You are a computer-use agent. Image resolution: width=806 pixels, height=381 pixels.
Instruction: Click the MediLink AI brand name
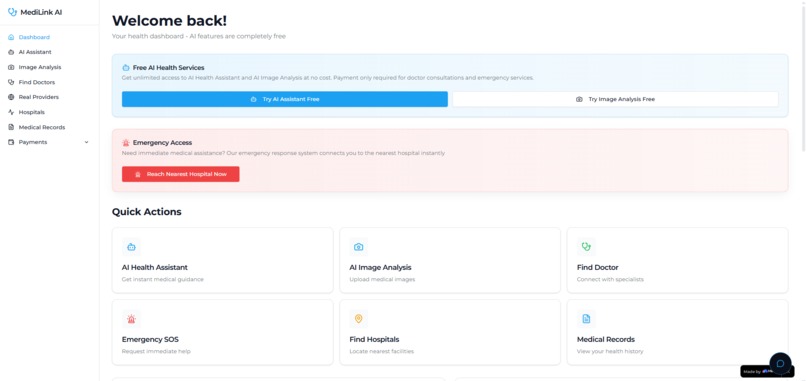(x=41, y=12)
